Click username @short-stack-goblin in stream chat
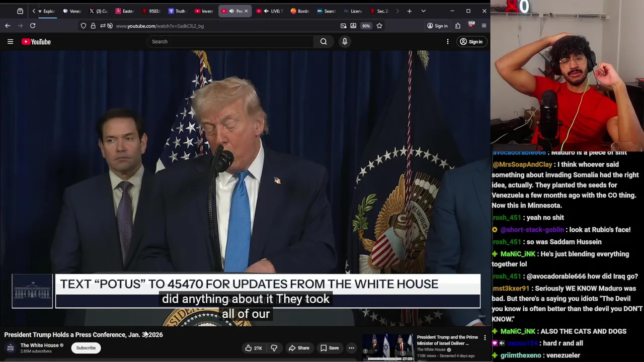Screen dimensions: 644x362 click(532, 230)
